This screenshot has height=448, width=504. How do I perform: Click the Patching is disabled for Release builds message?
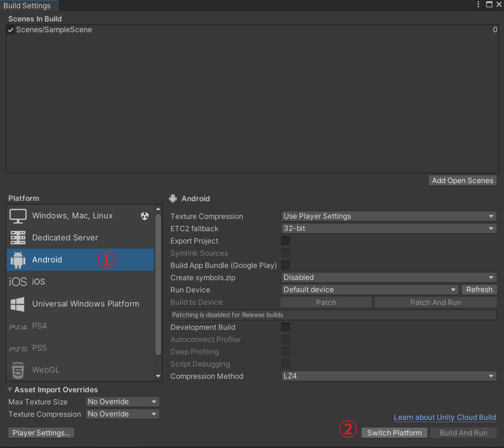(333, 315)
